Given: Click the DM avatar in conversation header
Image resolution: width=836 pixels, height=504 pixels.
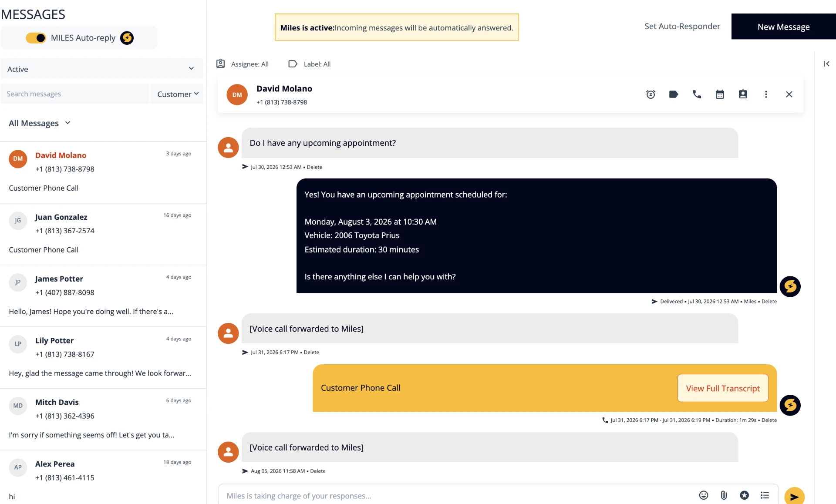Looking at the screenshot, I should (237, 95).
